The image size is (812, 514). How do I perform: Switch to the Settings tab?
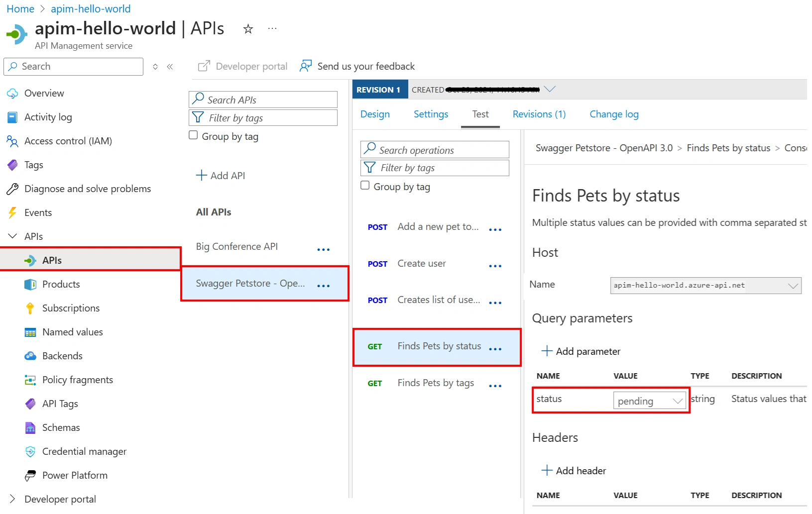pos(431,114)
